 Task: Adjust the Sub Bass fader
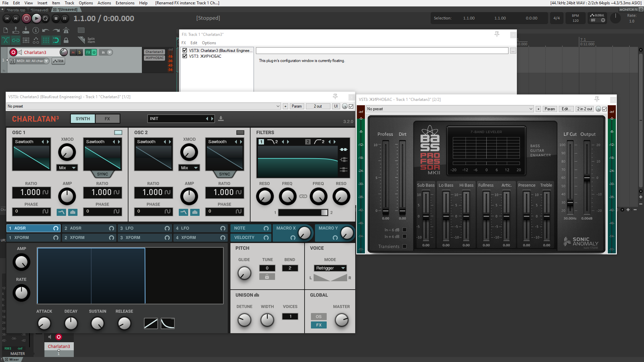(x=426, y=216)
